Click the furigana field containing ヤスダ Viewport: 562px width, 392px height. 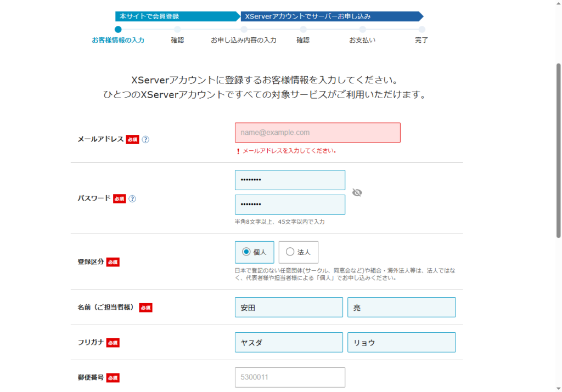[x=289, y=342]
